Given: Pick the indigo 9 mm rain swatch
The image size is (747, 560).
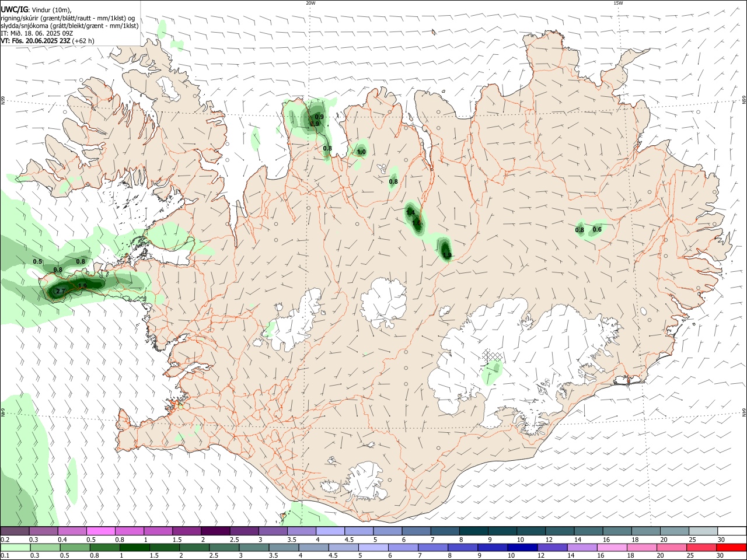Looking at the screenshot, I should coord(492,547).
